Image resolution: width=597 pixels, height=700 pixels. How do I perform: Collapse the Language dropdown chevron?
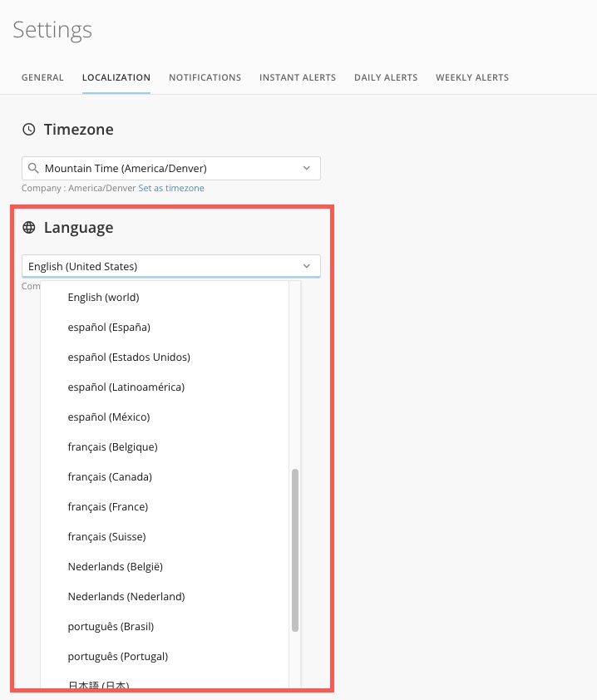pos(306,266)
